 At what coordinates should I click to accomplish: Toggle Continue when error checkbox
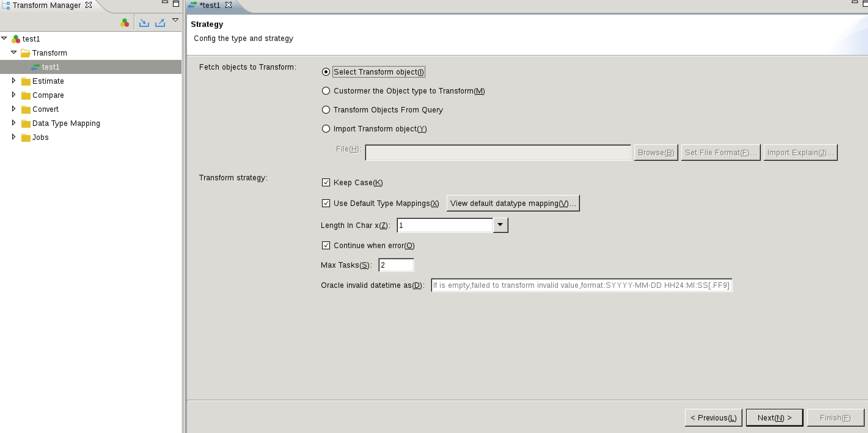(326, 246)
